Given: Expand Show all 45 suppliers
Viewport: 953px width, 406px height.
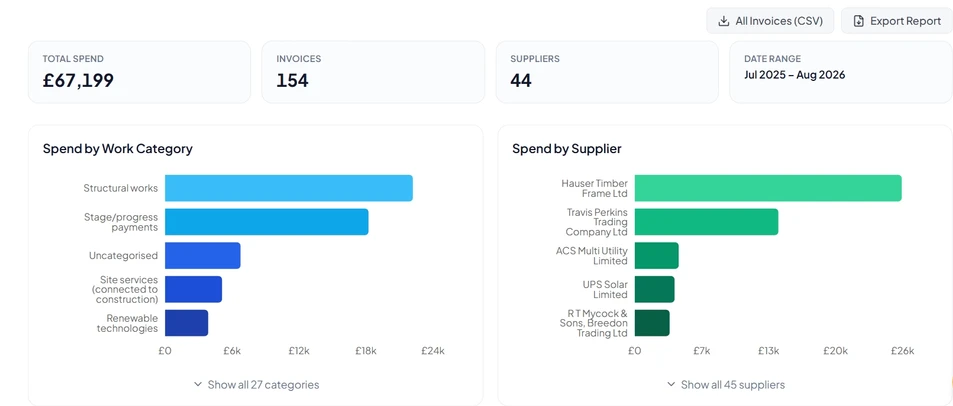Looking at the screenshot, I should tap(726, 385).
